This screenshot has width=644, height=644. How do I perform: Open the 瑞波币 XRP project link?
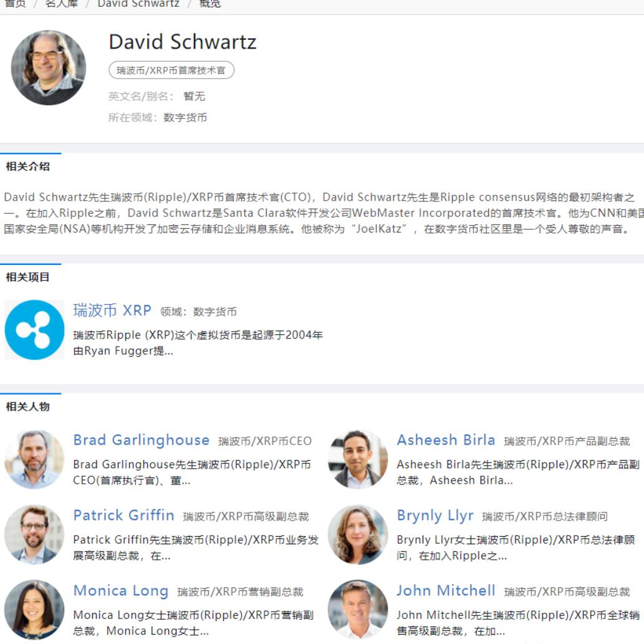click(112, 310)
